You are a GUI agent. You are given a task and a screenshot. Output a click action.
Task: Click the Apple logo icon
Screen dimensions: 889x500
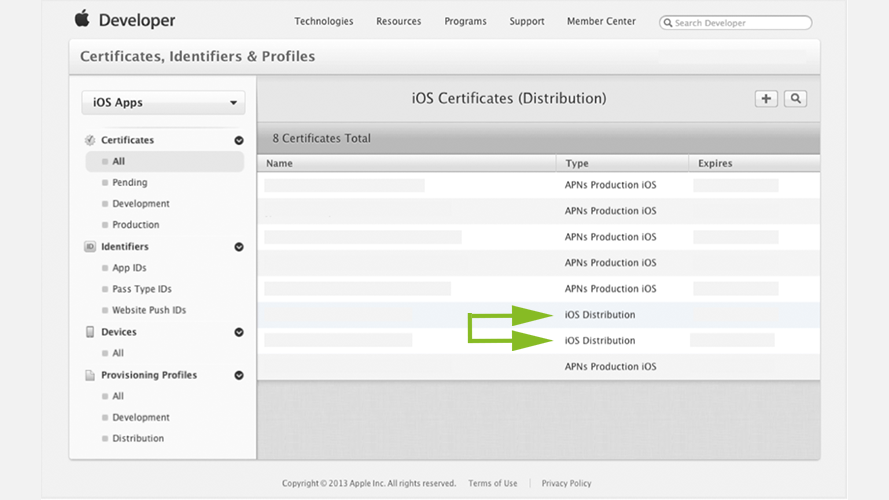[x=82, y=18]
